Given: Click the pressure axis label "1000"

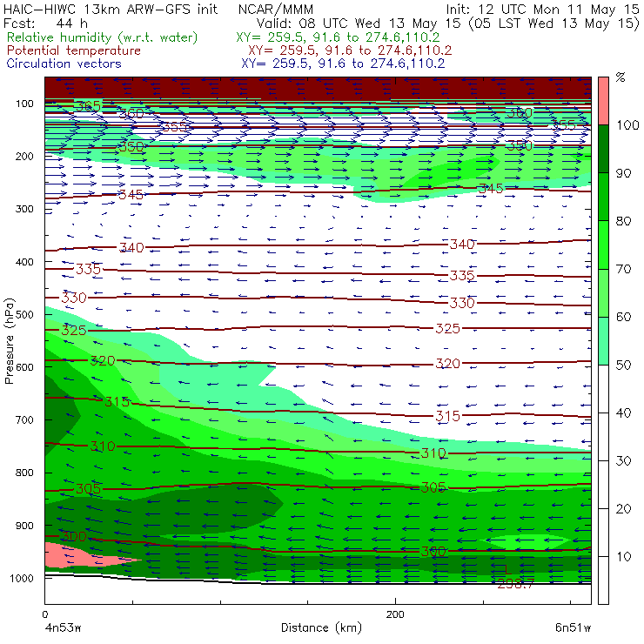Looking at the screenshot, I should [x=22, y=578].
